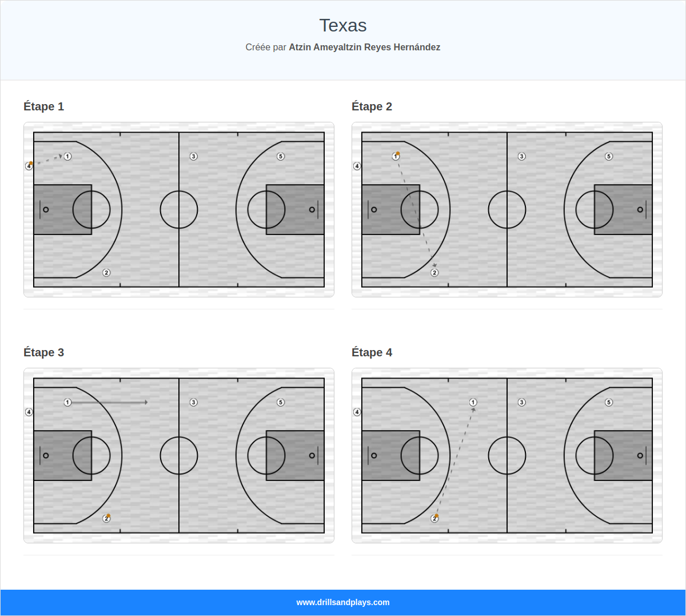This screenshot has width=686, height=616.
Task: Click the Texas play title
Action: coord(342,25)
